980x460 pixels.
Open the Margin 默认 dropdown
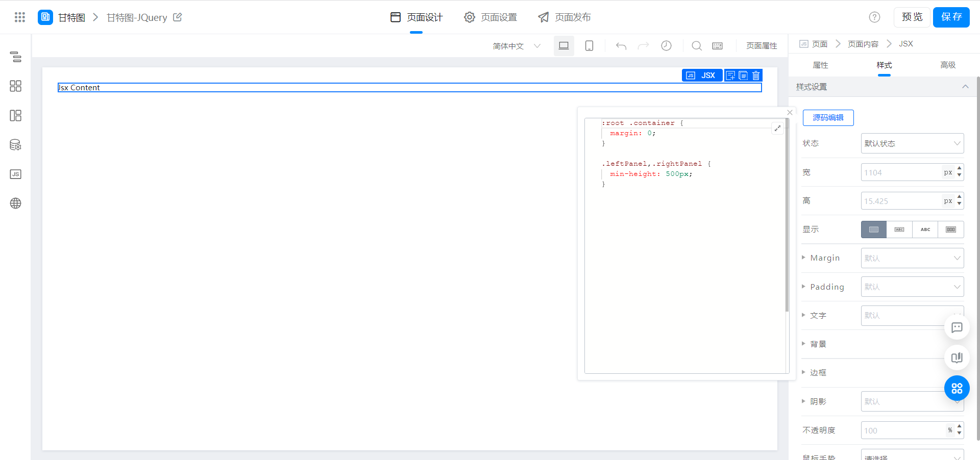pyautogui.click(x=912, y=258)
